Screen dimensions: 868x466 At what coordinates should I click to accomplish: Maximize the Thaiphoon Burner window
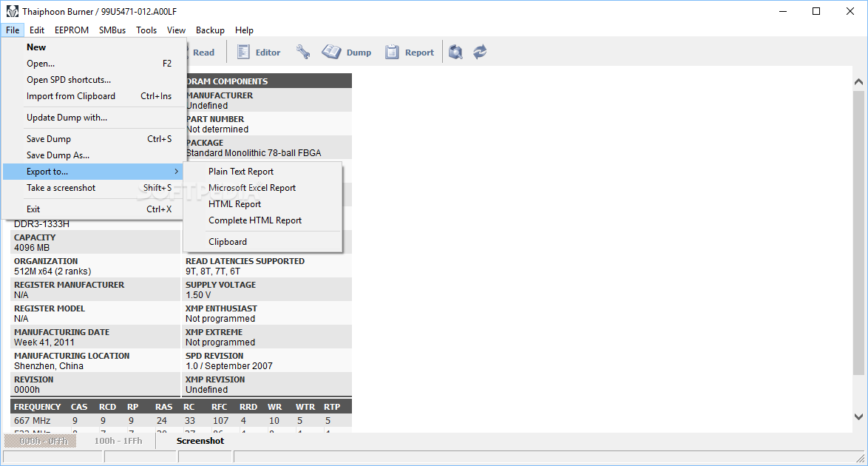click(816, 11)
